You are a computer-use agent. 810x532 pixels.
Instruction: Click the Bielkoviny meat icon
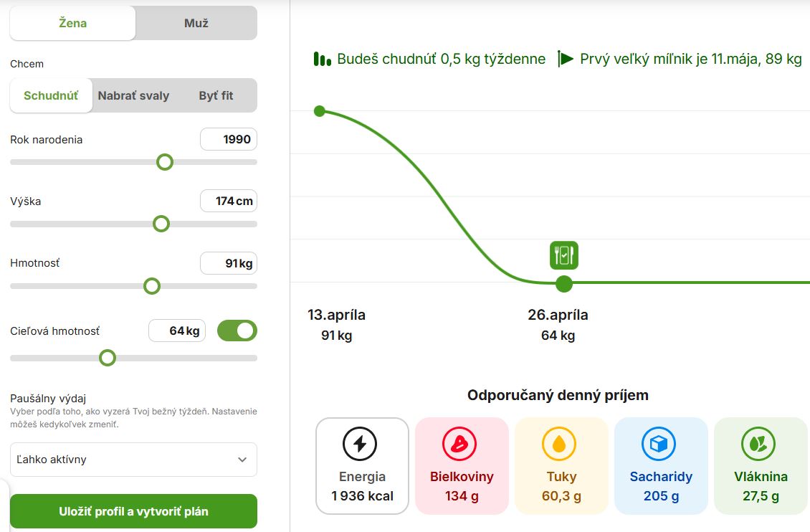tap(459, 444)
